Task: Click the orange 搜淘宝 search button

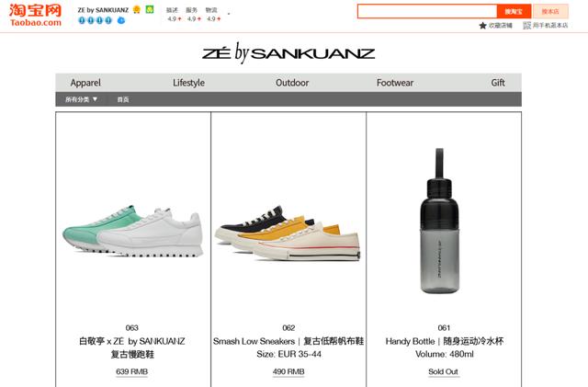Action: coord(514,11)
